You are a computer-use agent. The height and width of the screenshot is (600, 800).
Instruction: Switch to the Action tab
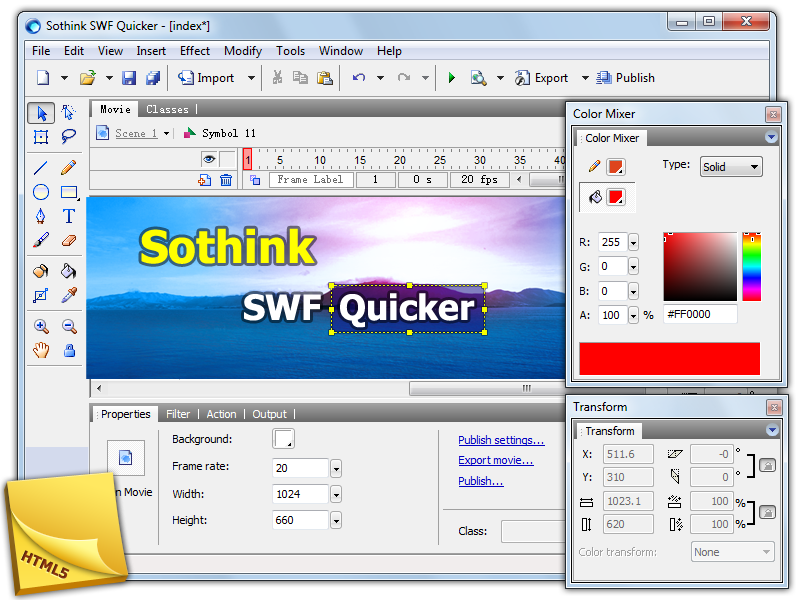click(221, 414)
